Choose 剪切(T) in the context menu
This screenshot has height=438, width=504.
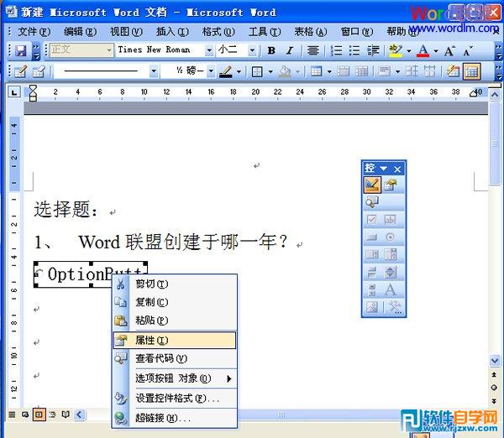click(175, 284)
